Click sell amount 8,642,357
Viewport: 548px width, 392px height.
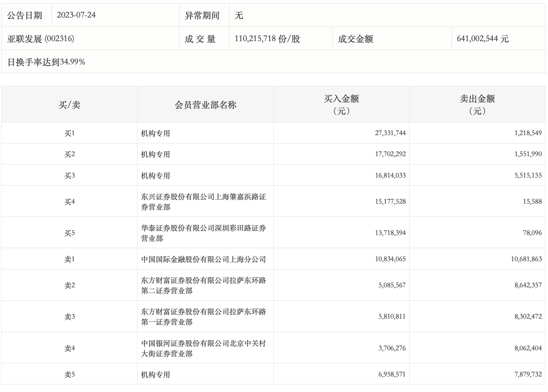(x=528, y=285)
